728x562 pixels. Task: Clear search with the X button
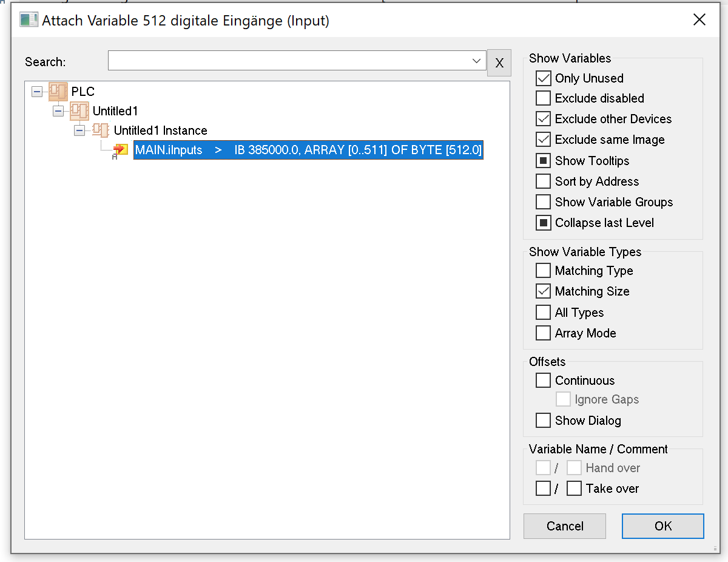[x=499, y=63]
